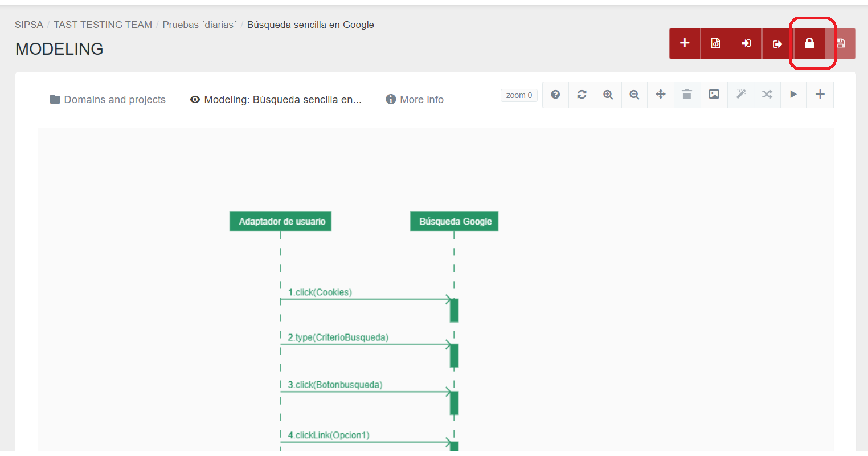Image resolution: width=868 pixels, height=456 pixels.
Task: Go to TAST TESTING TEAM breadcrumb
Action: pyautogui.click(x=103, y=25)
